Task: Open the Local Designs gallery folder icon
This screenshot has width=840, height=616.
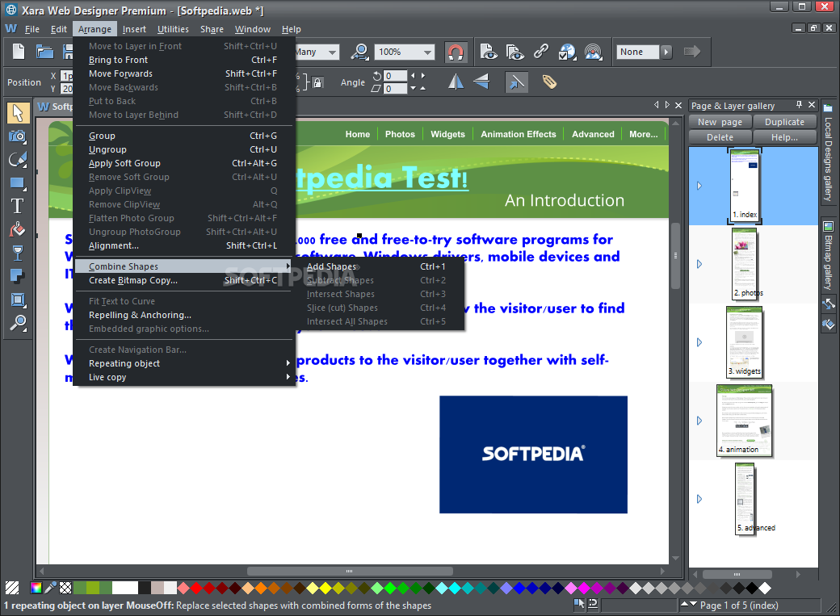Action: [x=828, y=107]
